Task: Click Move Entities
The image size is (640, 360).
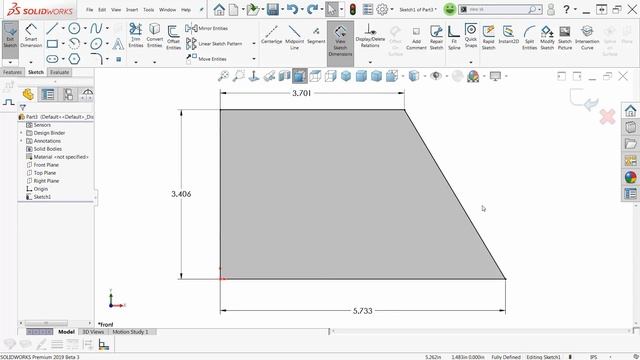Action: tap(206, 59)
